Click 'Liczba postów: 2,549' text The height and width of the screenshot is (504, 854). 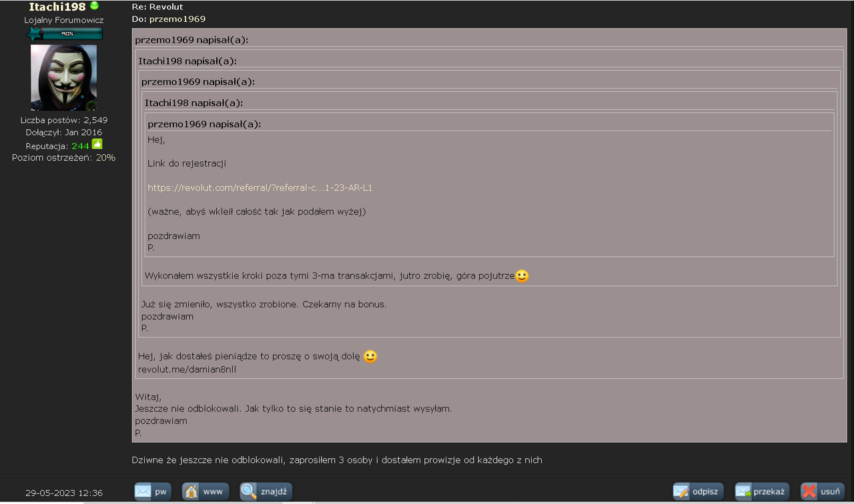[64, 120]
